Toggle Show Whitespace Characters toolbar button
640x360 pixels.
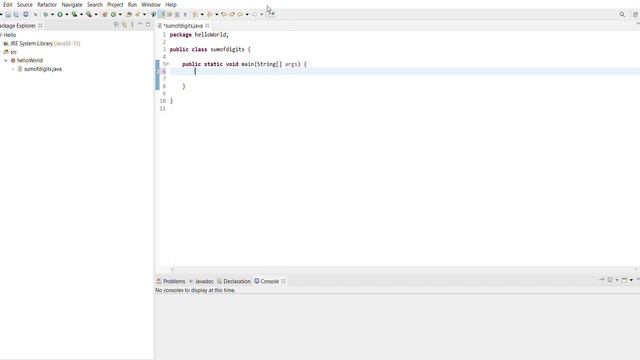pyautogui.click(x=185, y=14)
